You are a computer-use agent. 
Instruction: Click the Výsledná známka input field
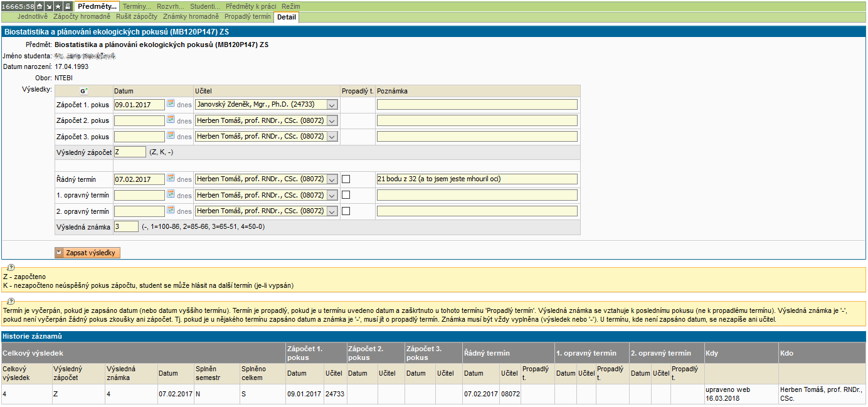126,226
